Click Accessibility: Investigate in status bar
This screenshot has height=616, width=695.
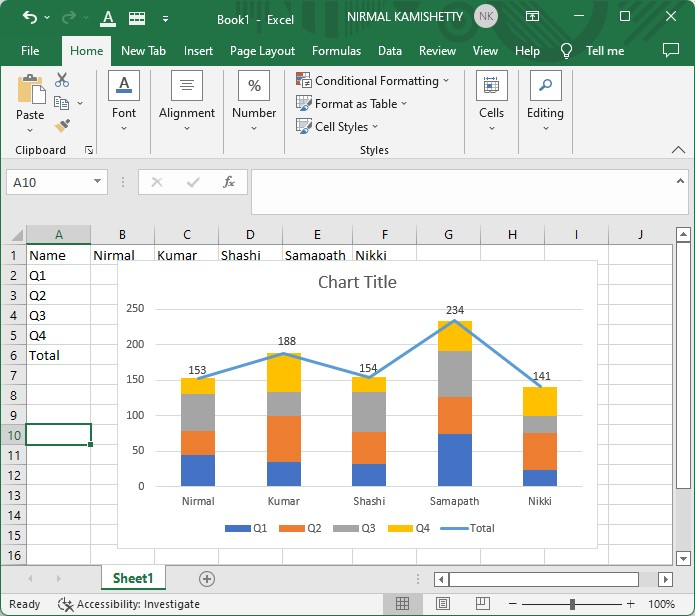click(129, 604)
